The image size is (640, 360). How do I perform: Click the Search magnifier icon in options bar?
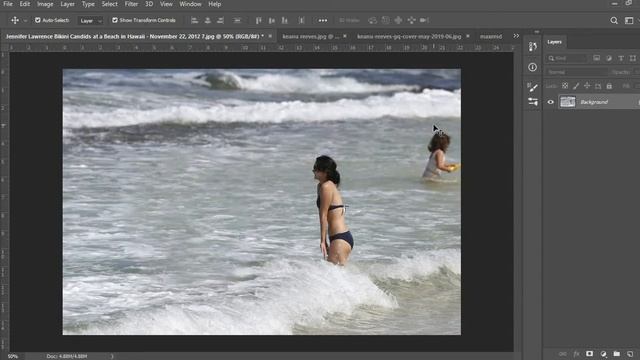coord(614,20)
